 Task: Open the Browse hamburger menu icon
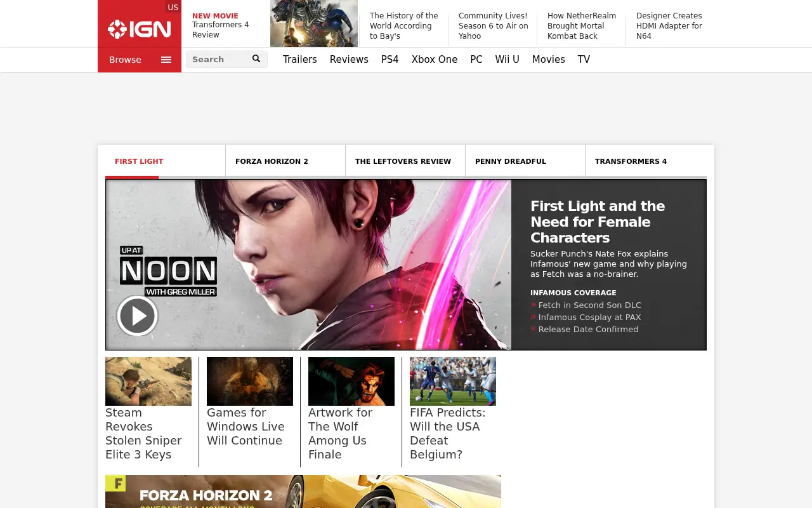pos(166,60)
